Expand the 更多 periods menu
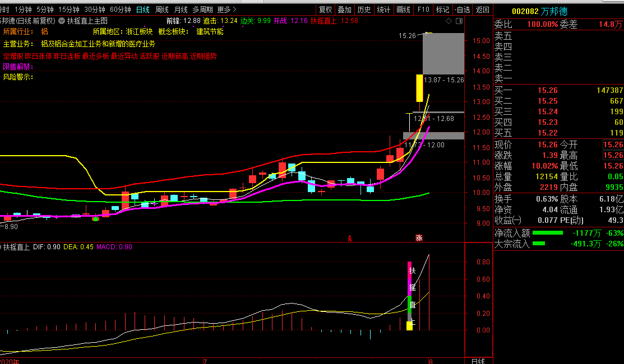Viewport: 624px width, 364px height. tap(227, 10)
